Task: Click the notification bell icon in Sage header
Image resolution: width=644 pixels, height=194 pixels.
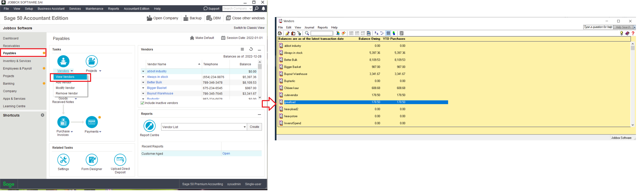Action: [264, 9]
